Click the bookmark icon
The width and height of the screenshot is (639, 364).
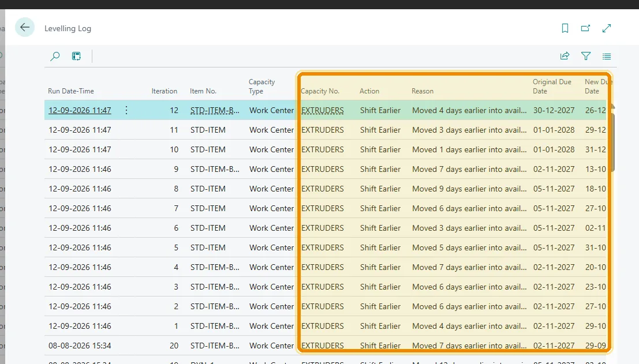pyautogui.click(x=565, y=28)
